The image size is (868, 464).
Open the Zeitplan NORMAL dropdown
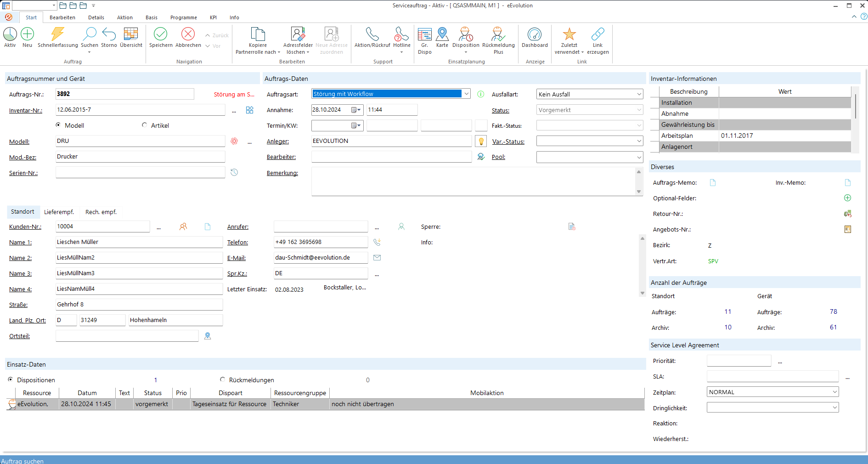835,392
